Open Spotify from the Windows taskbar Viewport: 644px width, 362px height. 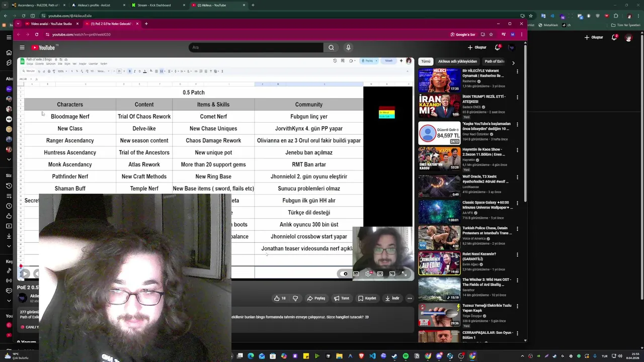point(406,356)
